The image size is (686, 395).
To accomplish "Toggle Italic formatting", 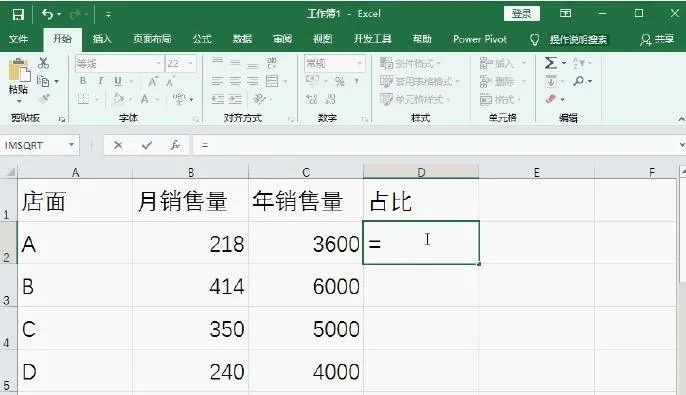I will 101,81.
